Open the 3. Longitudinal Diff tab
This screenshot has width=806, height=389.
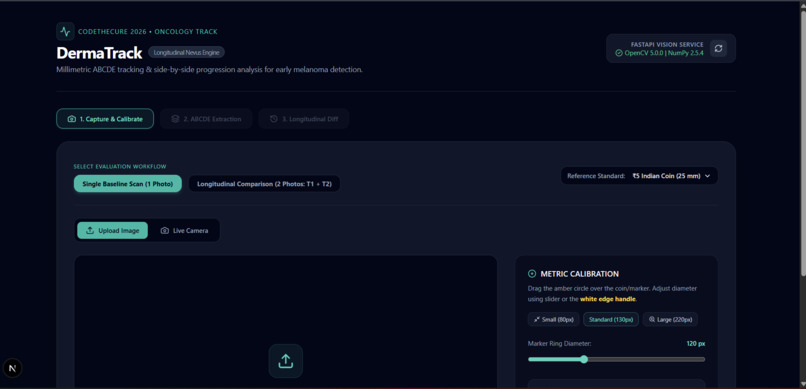coord(304,119)
